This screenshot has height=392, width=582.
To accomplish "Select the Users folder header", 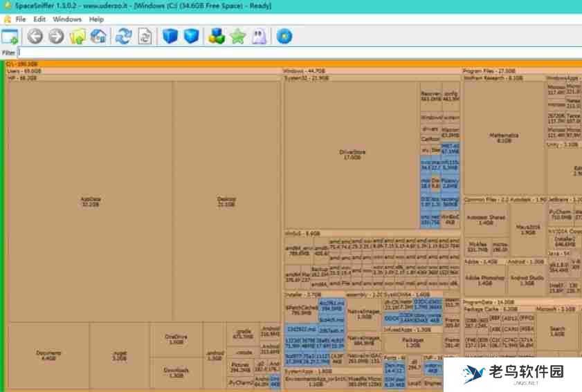I will click(x=144, y=71).
